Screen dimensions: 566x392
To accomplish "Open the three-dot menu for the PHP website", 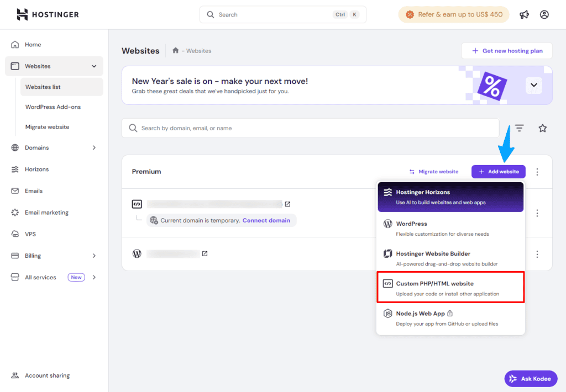I will [537, 213].
